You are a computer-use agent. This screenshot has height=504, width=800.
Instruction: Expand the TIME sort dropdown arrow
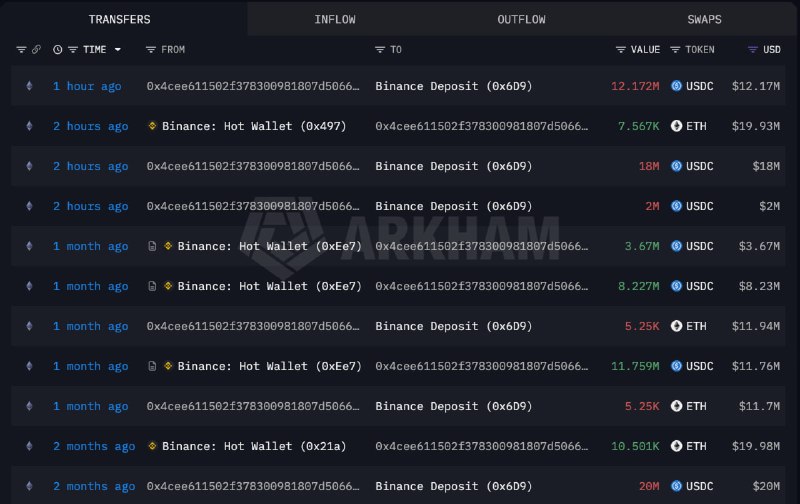pyautogui.click(x=118, y=49)
